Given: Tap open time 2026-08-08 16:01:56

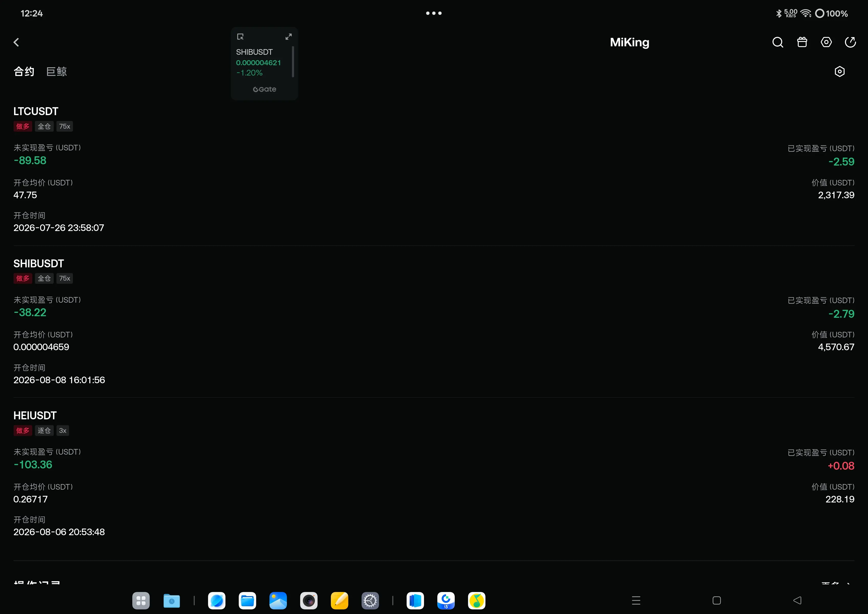Looking at the screenshot, I should (59, 380).
